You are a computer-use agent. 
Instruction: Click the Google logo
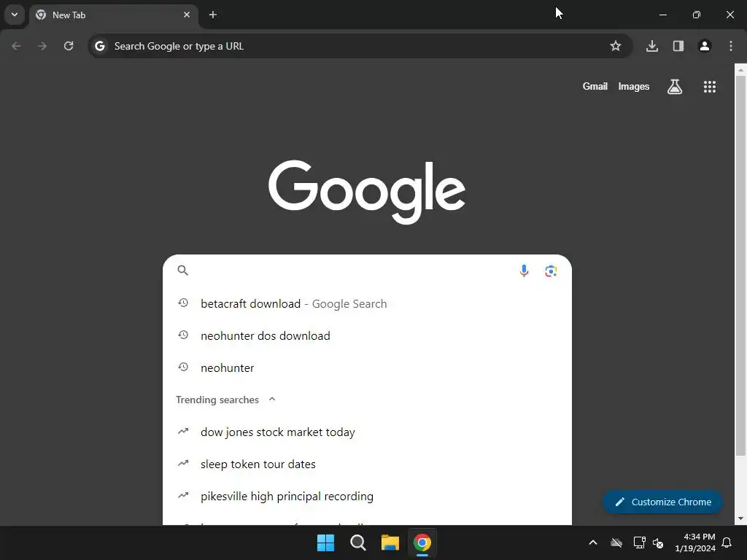coord(367,192)
